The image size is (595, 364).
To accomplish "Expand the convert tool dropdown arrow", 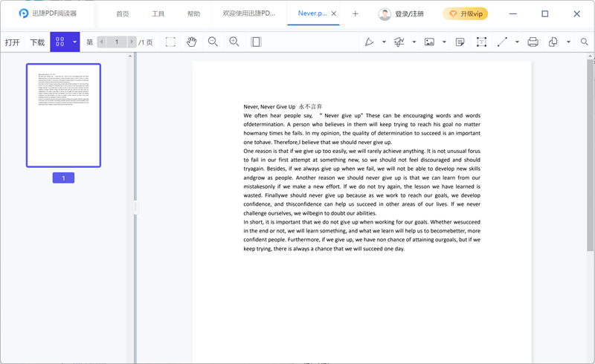I will (x=568, y=42).
